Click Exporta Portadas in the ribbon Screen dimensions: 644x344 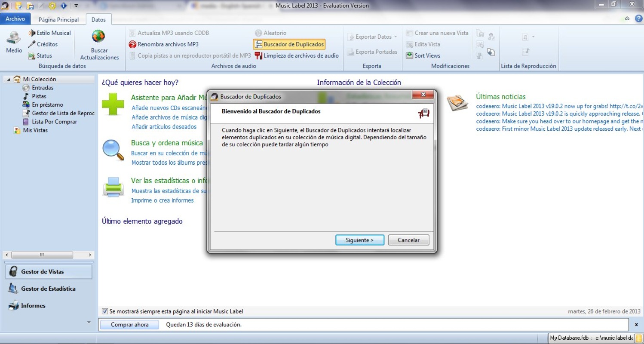click(x=372, y=52)
